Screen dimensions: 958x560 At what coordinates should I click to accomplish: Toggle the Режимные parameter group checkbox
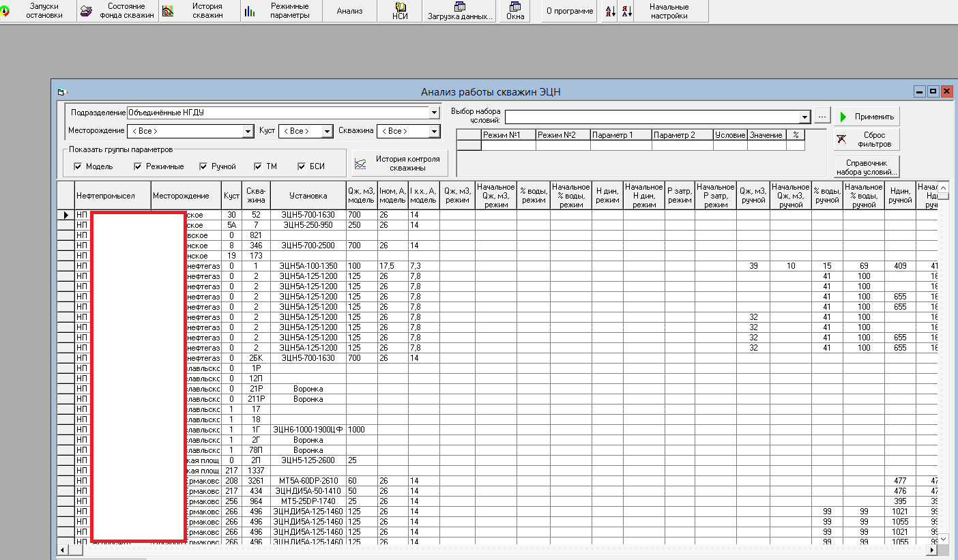(138, 166)
